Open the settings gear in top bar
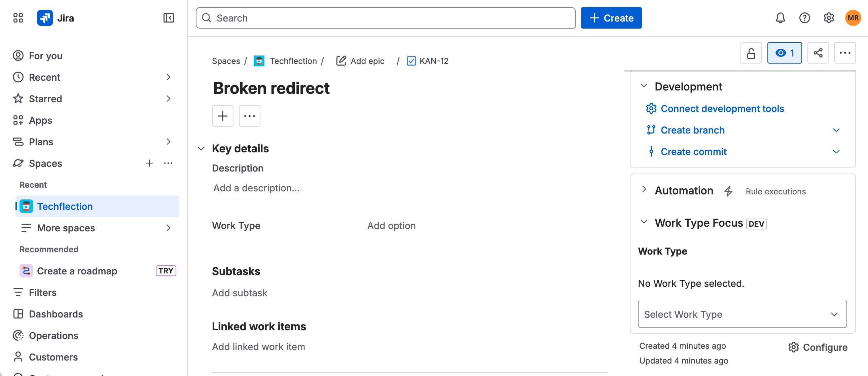Viewport: 868px width, 376px height. (829, 18)
